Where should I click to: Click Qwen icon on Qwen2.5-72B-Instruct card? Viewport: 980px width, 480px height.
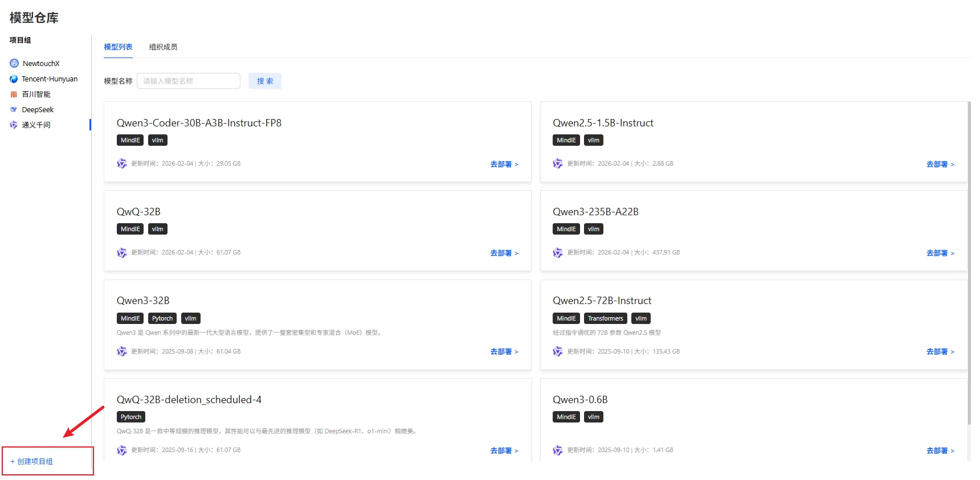click(558, 351)
